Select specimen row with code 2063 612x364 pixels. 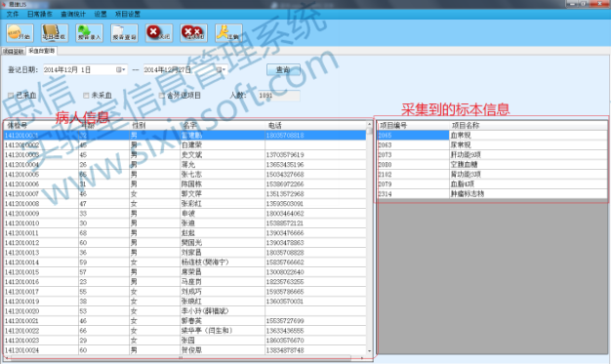[x=492, y=145]
